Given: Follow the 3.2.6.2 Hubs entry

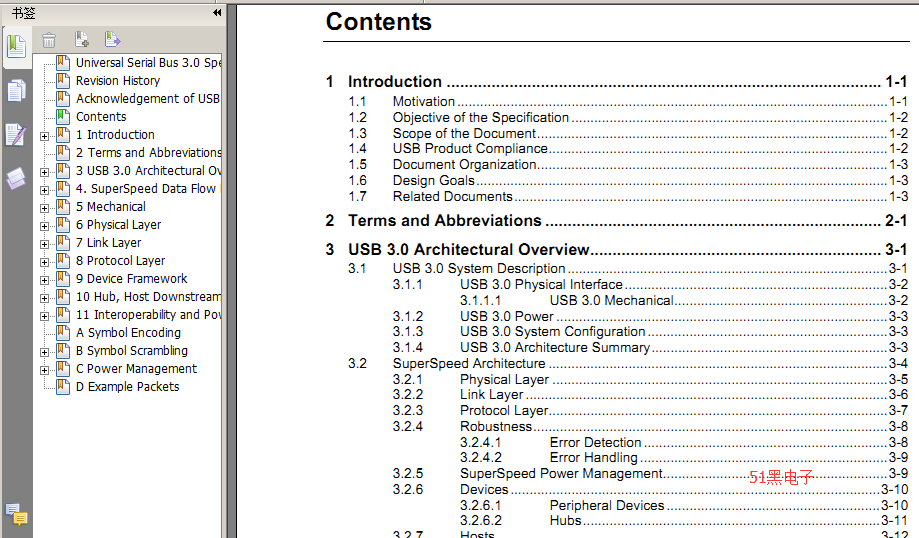Looking at the screenshot, I should pyautogui.click(x=684, y=520).
